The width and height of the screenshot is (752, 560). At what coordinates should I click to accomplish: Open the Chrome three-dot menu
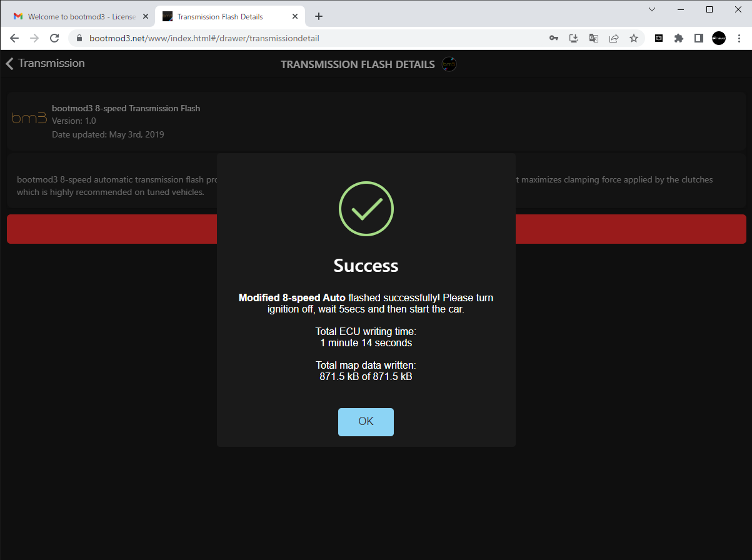[x=739, y=38]
